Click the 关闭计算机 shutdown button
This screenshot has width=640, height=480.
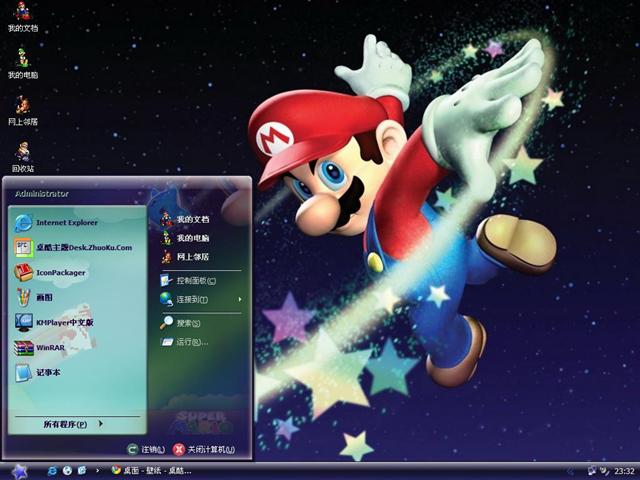pos(204,450)
